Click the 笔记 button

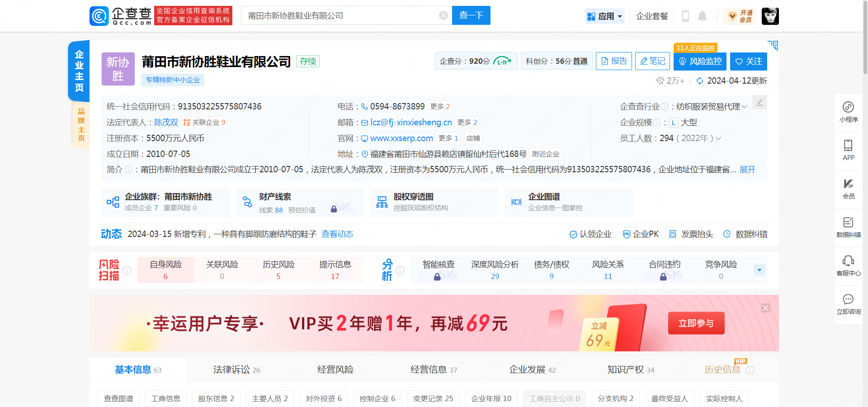click(x=652, y=61)
